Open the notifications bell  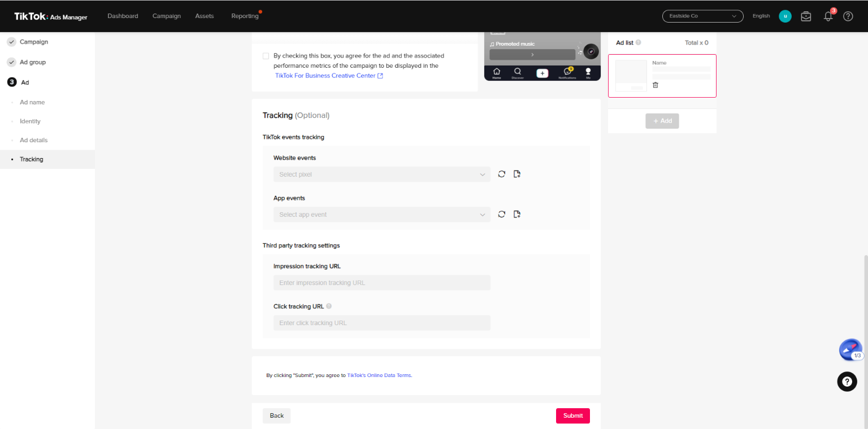pyautogui.click(x=828, y=16)
